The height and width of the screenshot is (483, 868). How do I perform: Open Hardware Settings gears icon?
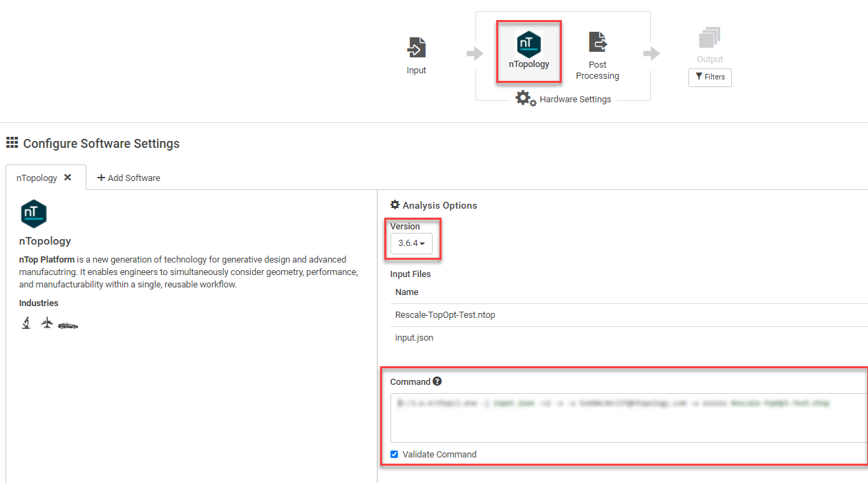[x=526, y=99]
